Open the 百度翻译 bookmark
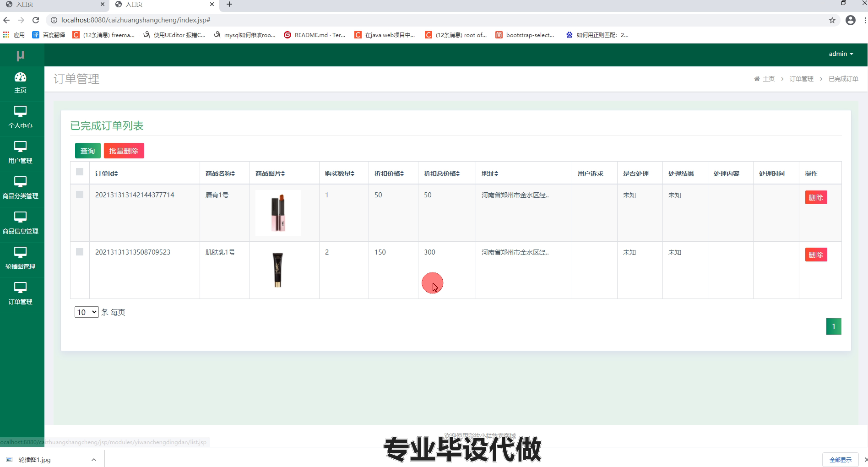868x467 pixels. (49, 35)
